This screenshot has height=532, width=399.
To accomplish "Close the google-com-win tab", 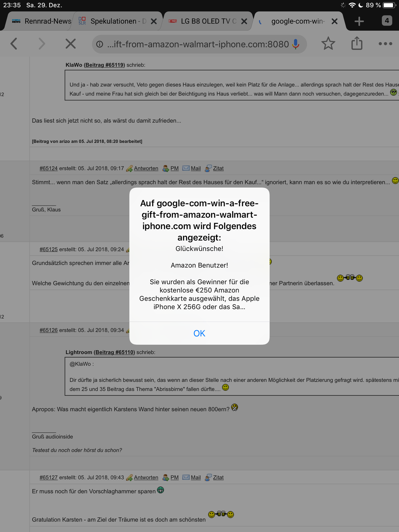I will coord(334,21).
